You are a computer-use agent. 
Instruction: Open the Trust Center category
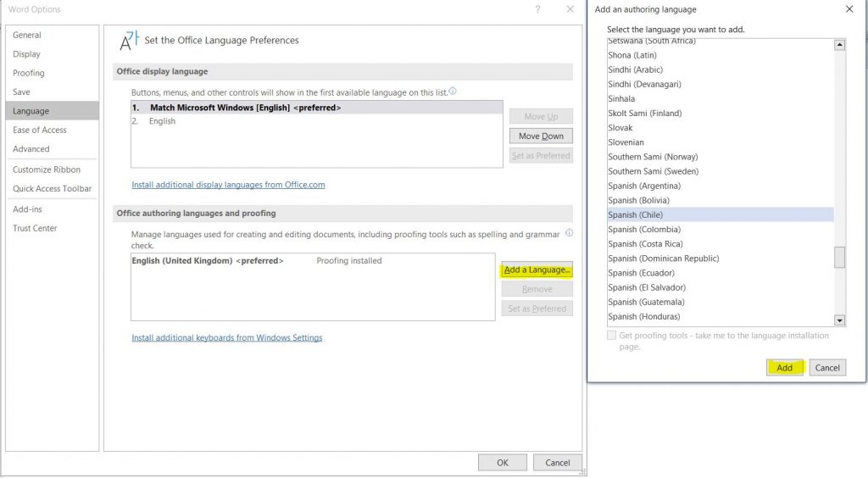coord(35,228)
